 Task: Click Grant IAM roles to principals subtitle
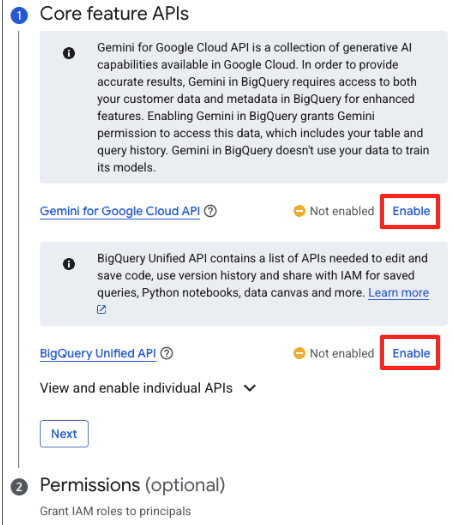click(115, 511)
